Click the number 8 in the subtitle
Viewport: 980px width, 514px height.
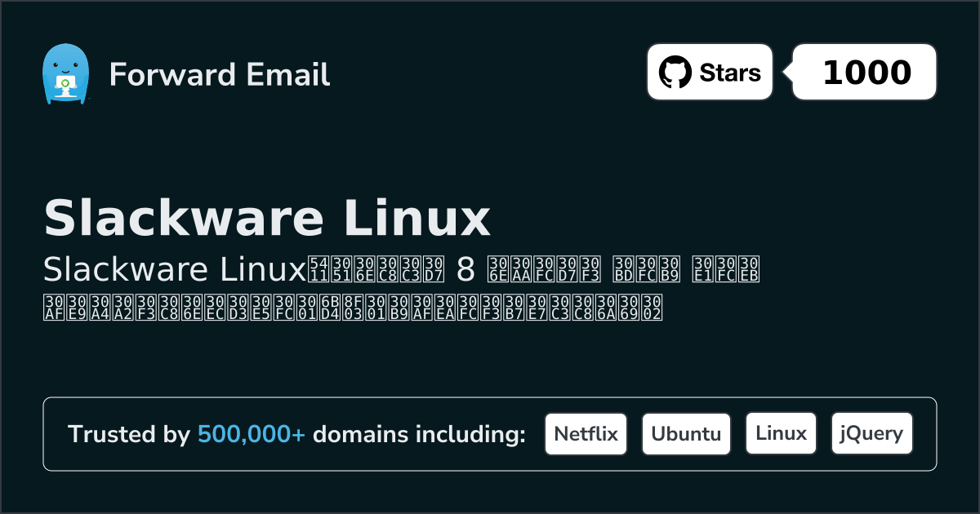[465, 269]
